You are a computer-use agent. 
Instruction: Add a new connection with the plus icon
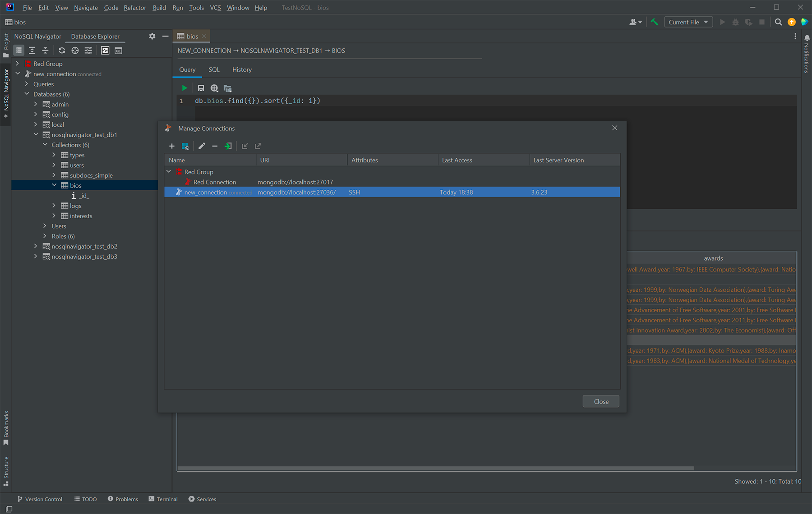pos(171,146)
